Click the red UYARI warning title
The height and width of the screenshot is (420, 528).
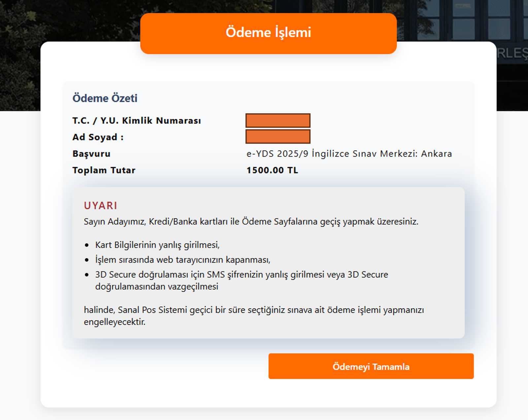(101, 206)
